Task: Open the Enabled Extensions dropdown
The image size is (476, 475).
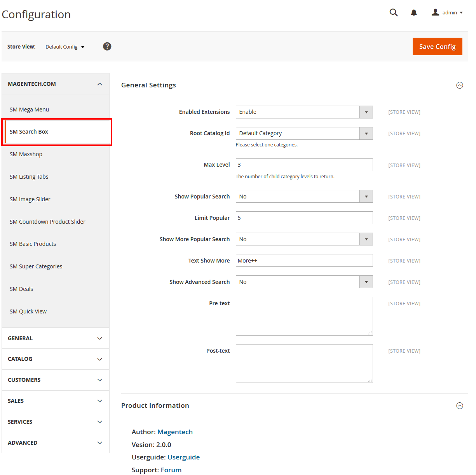Action: [x=304, y=112]
